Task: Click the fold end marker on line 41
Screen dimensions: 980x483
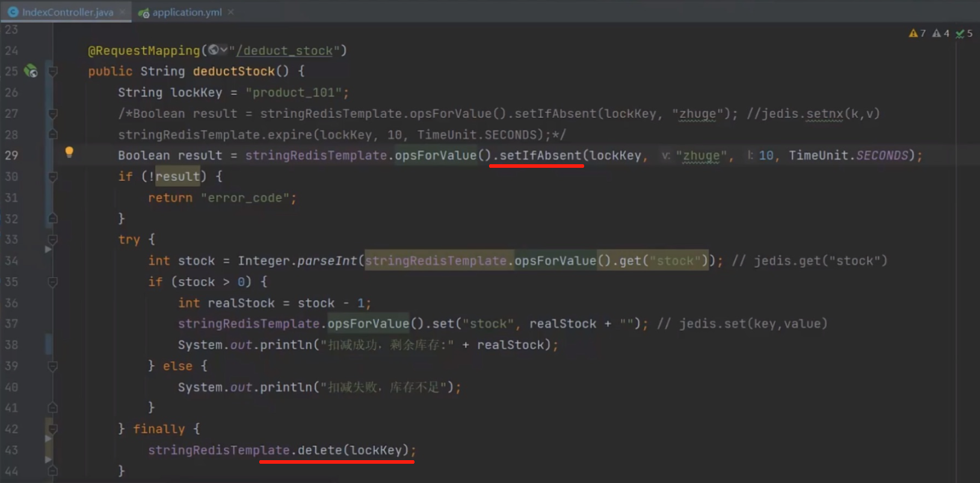Action: coord(53,408)
